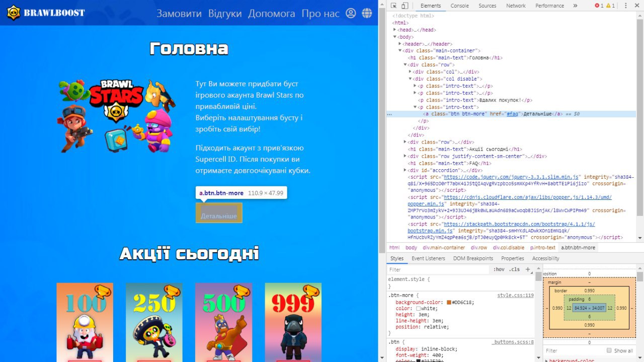Image resolution: width=644 pixels, height=362 pixels.
Task: Select p.intro-text in breadcrumb
Action: (x=542, y=248)
